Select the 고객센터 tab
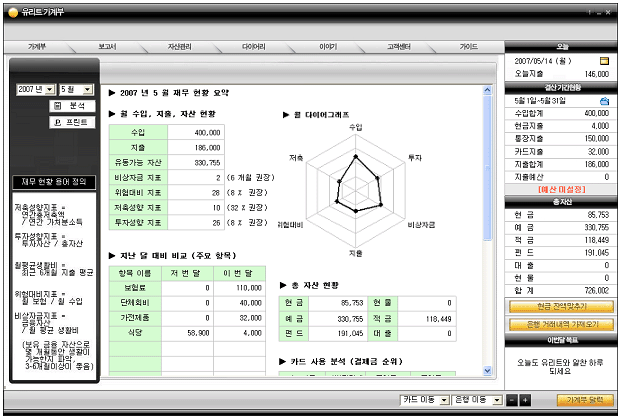 pyautogui.click(x=400, y=47)
